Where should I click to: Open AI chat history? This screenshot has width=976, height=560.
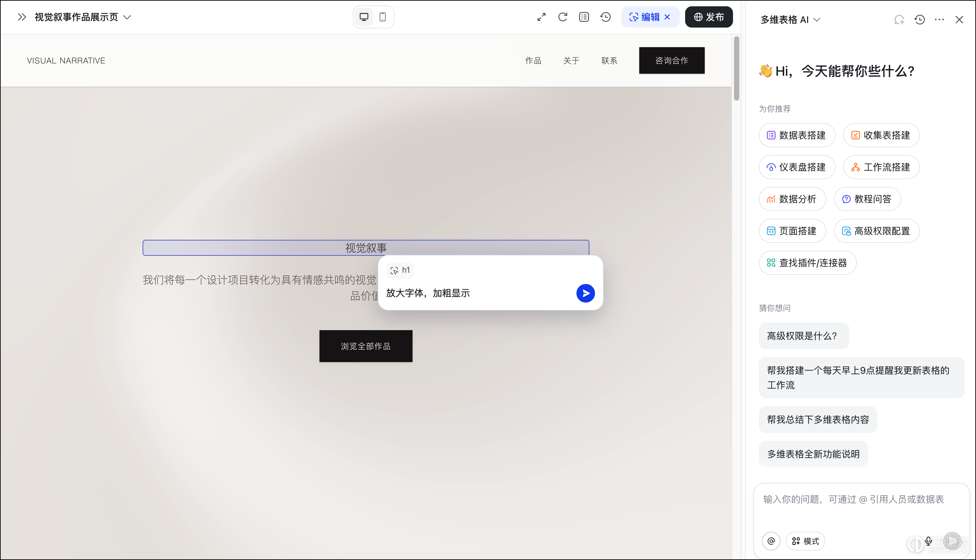click(920, 20)
